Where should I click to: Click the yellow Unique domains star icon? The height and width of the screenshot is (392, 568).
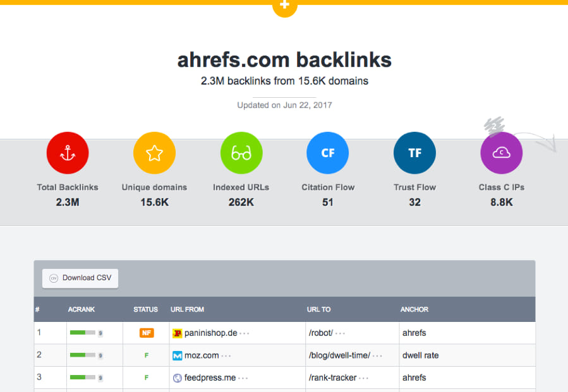(x=154, y=153)
